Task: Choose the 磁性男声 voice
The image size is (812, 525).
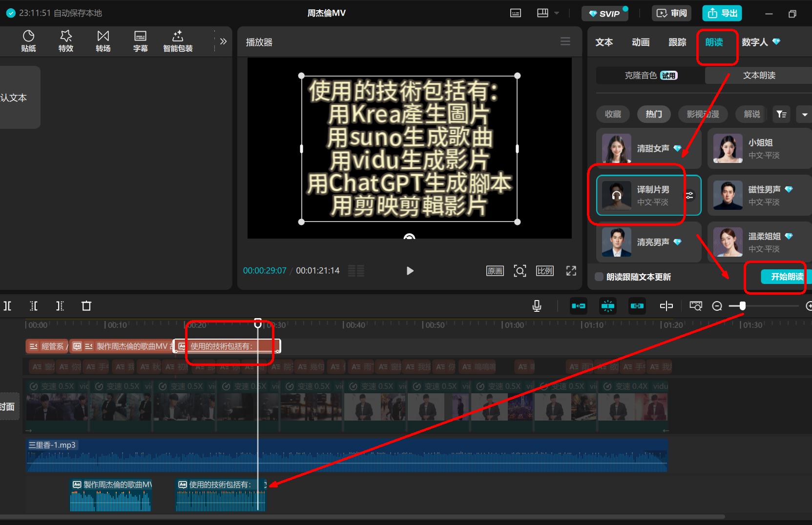Action: [x=760, y=195]
